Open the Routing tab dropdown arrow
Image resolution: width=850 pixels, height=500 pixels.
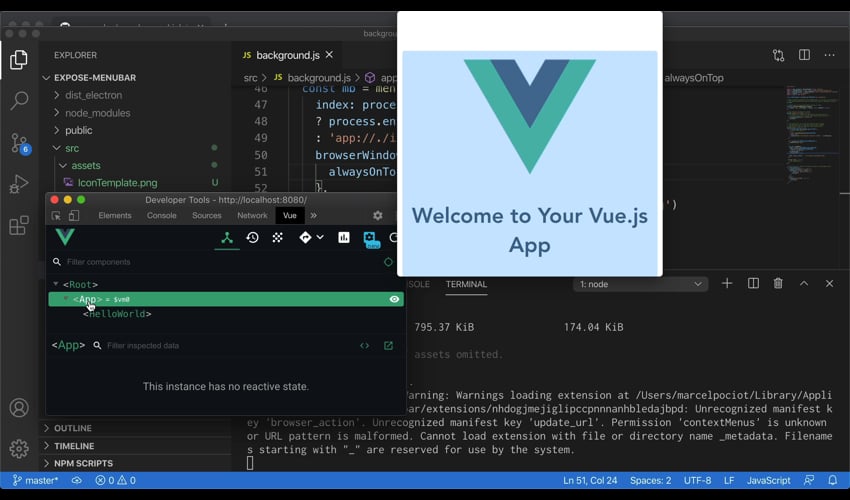point(320,238)
